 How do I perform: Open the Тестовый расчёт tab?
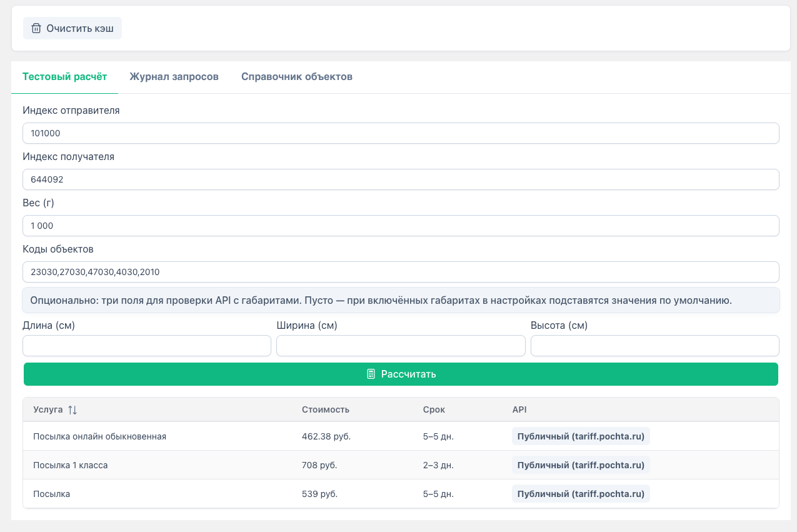click(64, 77)
